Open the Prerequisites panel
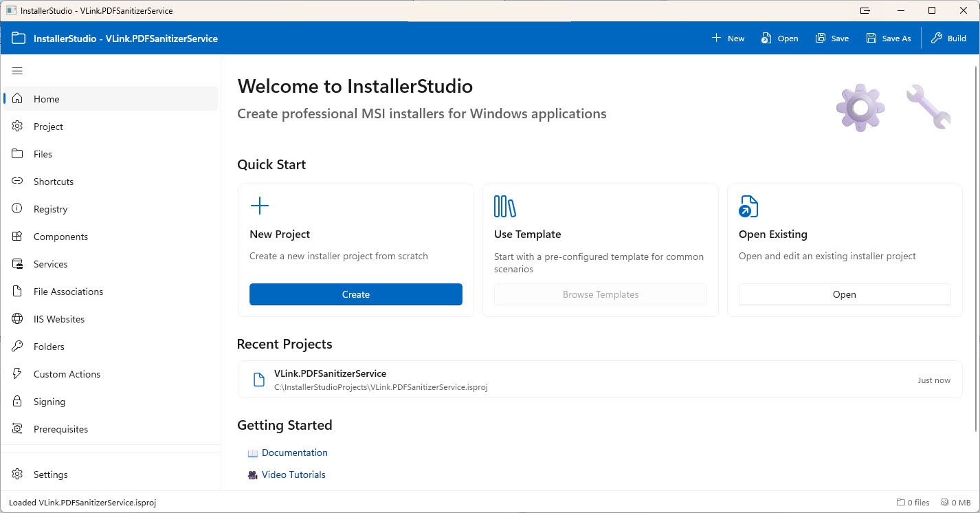The width and height of the screenshot is (980, 513). (60, 428)
